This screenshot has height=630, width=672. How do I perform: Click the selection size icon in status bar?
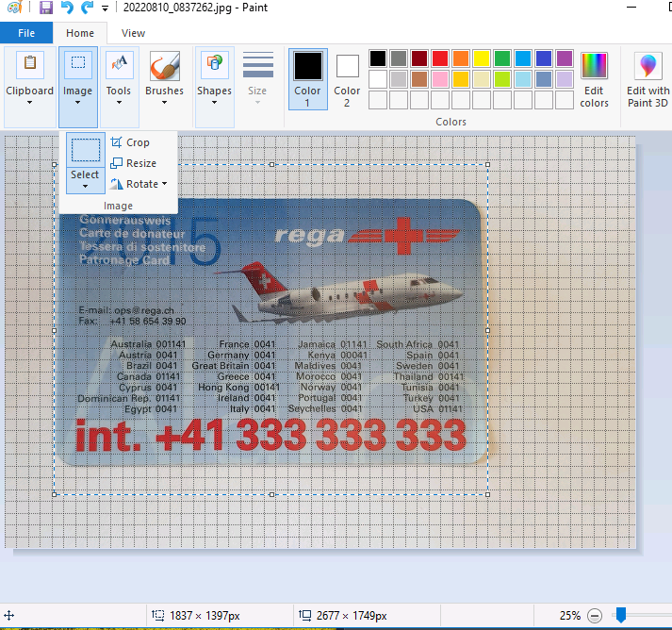click(157, 616)
